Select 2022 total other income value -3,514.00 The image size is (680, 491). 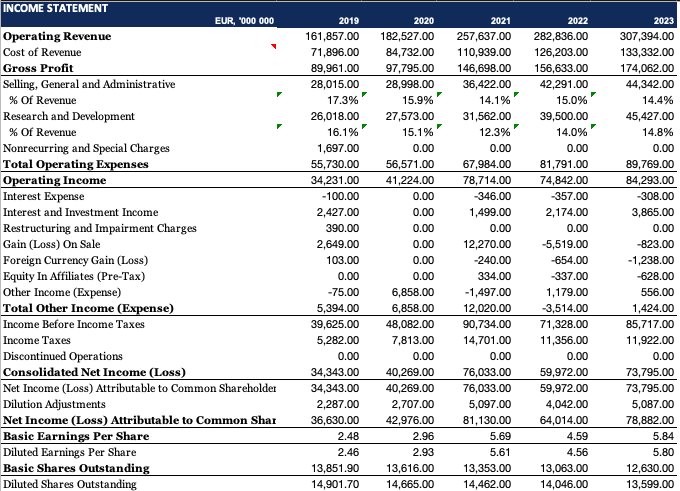point(565,309)
